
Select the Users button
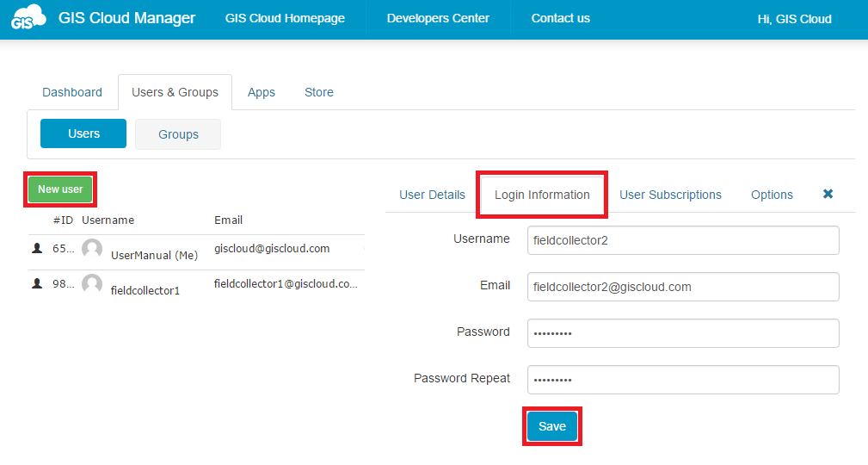[x=83, y=133]
